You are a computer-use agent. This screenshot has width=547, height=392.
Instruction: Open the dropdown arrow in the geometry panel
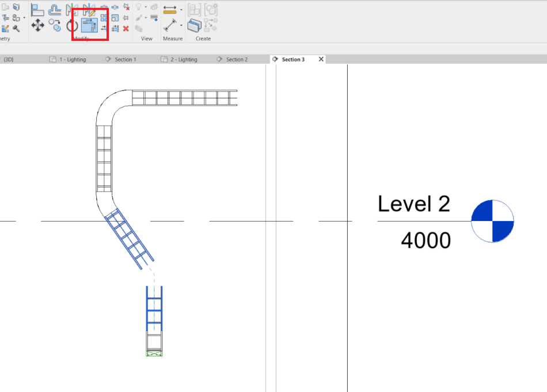click(x=24, y=17)
